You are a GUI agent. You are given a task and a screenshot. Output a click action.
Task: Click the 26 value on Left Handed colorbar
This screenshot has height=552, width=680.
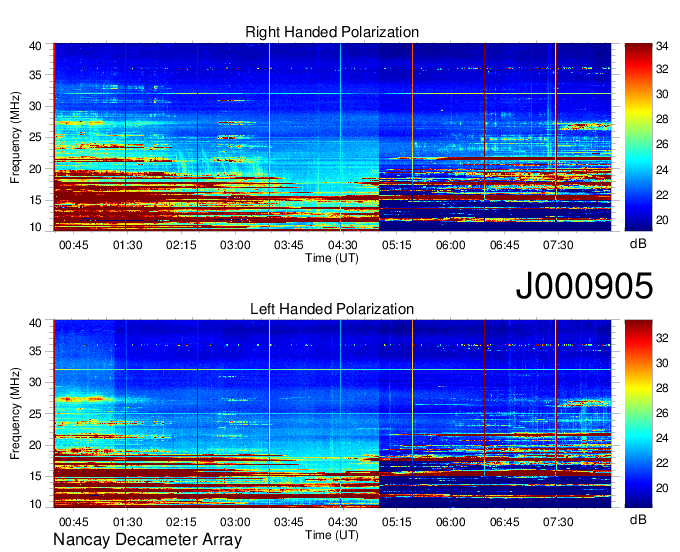(662, 413)
